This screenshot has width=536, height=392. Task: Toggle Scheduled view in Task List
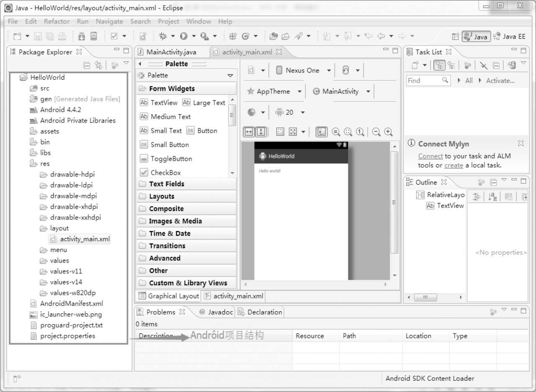click(x=451, y=65)
